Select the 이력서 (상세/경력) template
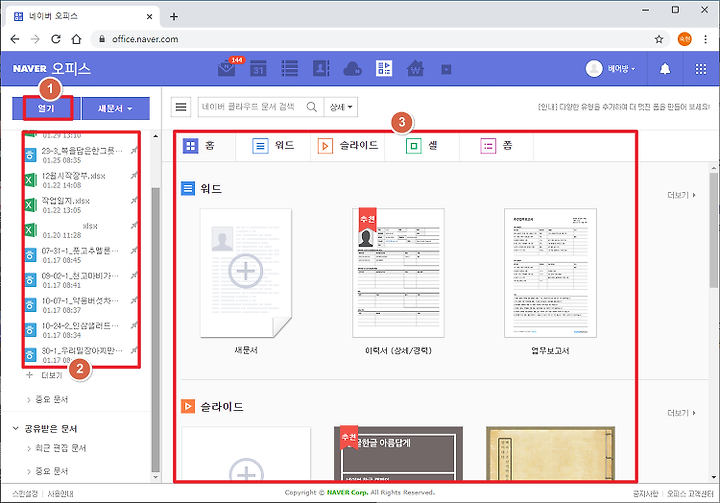This screenshot has width=720, height=503. click(398, 273)
